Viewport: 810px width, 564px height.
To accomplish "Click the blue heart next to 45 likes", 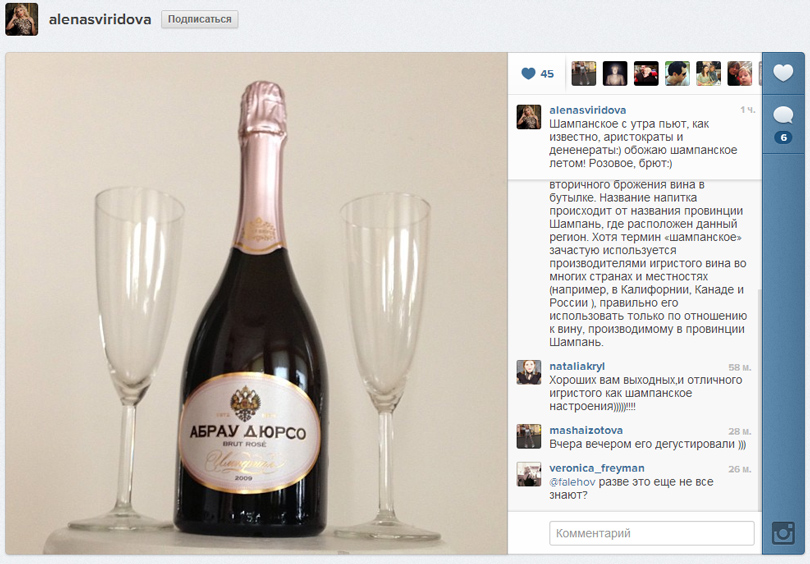I will pyautogui.click(x=528, y=74).
